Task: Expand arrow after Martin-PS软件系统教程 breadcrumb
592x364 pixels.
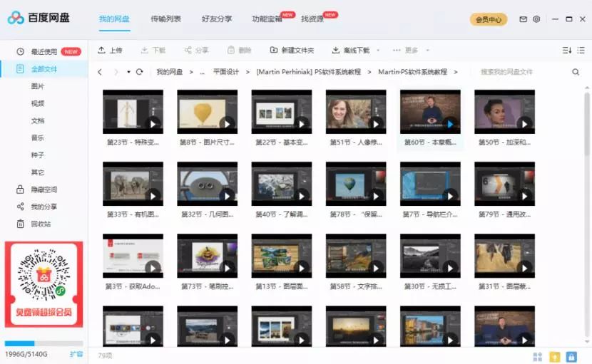Action: click(456, 72)
